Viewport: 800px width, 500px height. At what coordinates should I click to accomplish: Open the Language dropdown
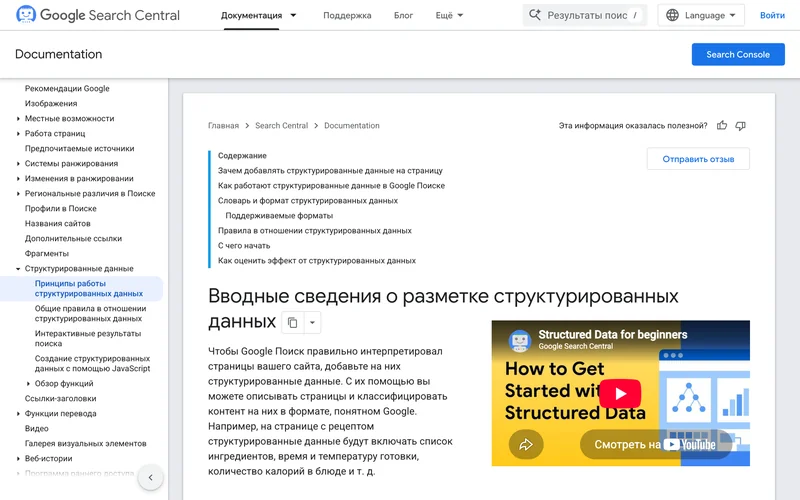(701, 15)
